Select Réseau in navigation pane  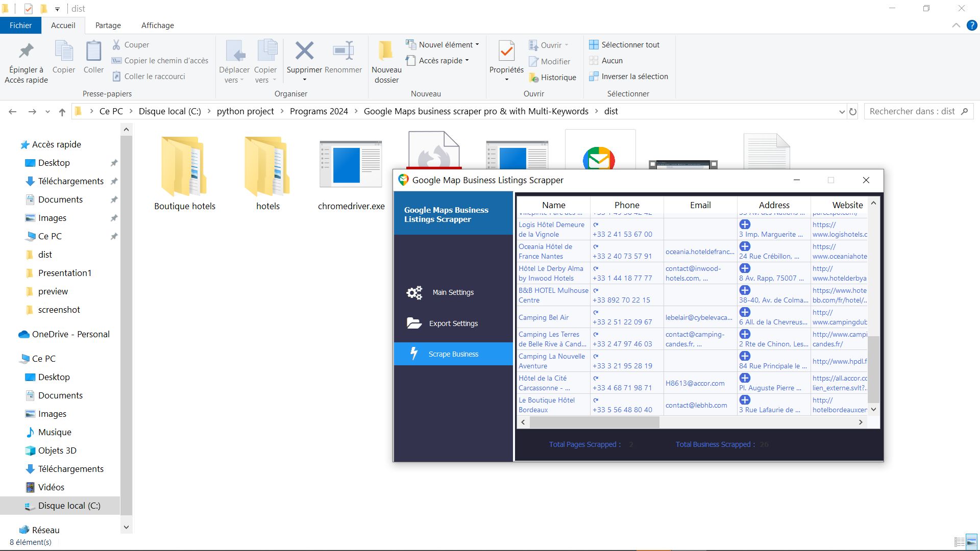point(39,530)
